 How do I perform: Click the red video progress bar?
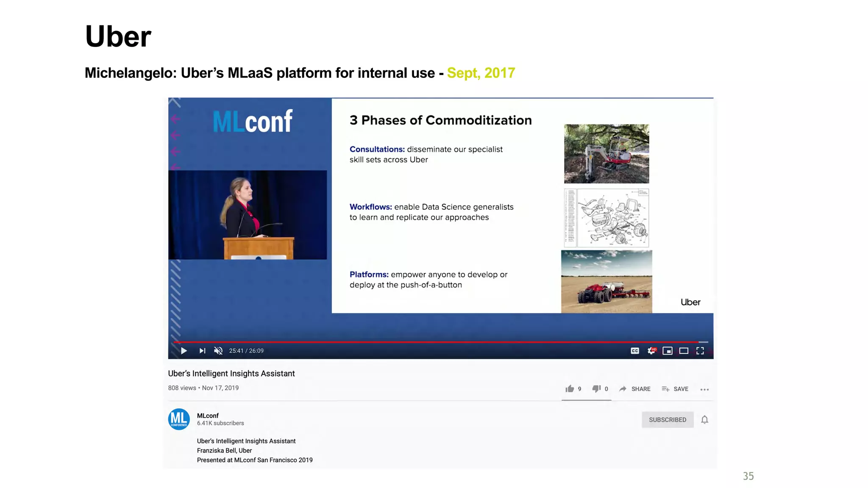coord(437,342)
